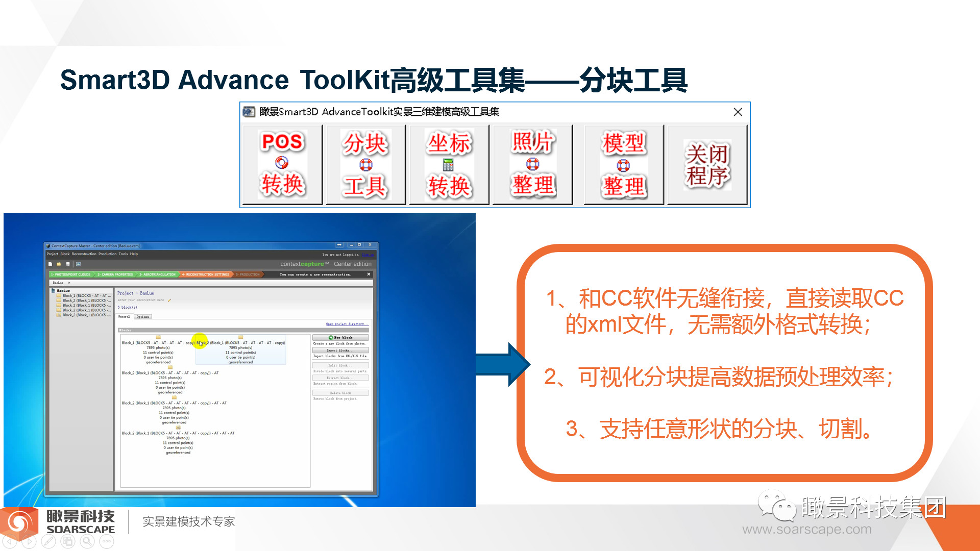Viewport: 980px width, 551px height.
Task: Click the edit description pencil icon
Action: [169, 300]
